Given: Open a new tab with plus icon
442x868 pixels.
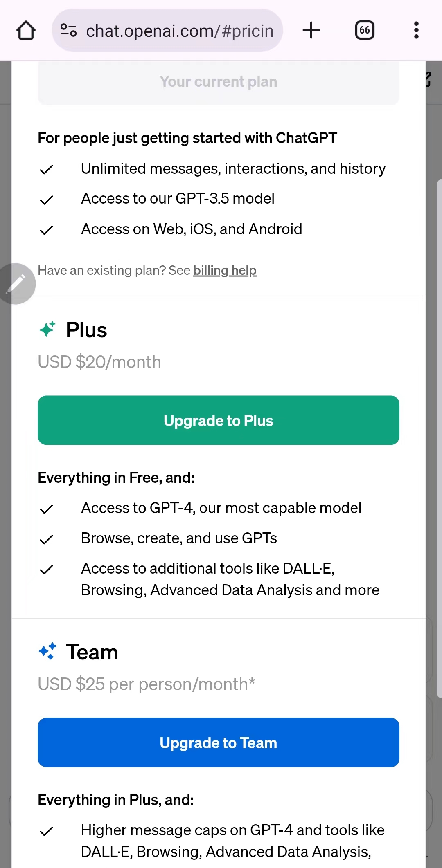Looking at the screenshot, I should point(311,30).
